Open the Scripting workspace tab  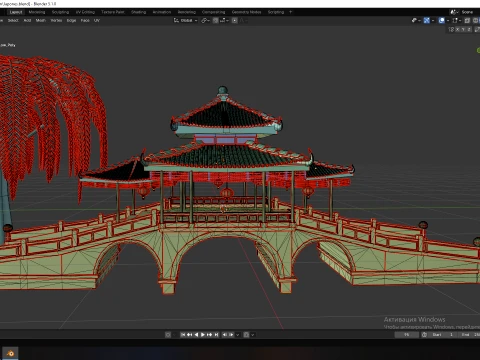pyautogui.click(x=276, y=12)
